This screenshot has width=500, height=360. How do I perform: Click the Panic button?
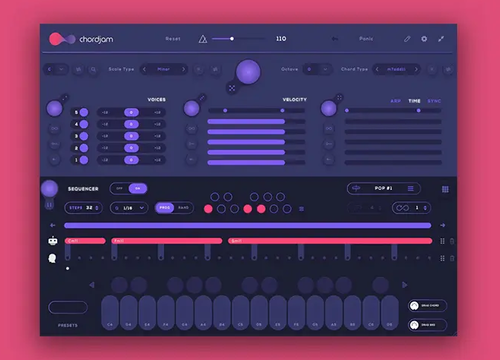tap(366, 39)
